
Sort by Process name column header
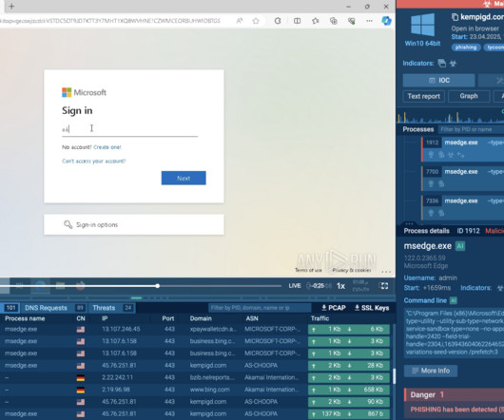pyautogui.click(x=25, y=318)
